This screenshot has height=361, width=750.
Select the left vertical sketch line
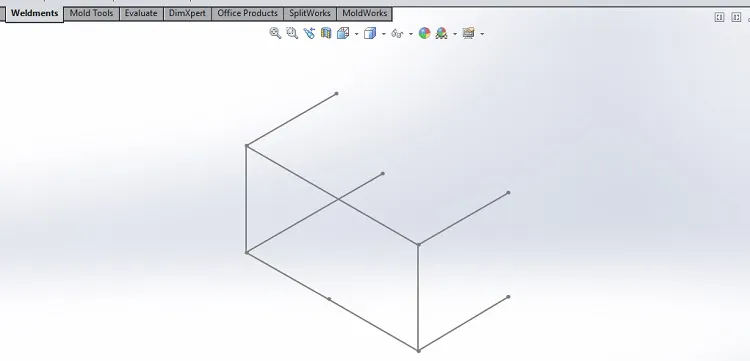(x=246, y=199)
